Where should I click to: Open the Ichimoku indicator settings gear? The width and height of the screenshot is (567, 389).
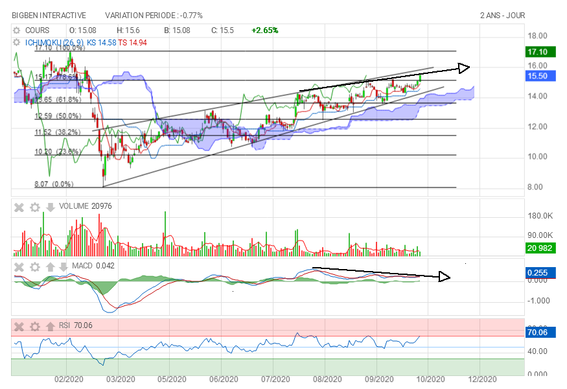point(16,43)
